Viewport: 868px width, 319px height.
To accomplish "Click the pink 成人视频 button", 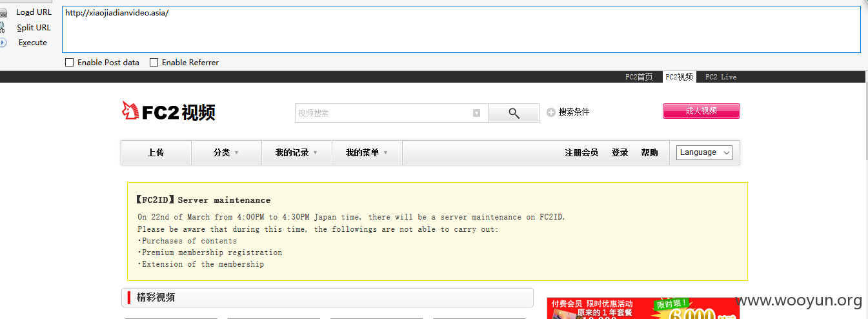I will [x=701, y=111].
